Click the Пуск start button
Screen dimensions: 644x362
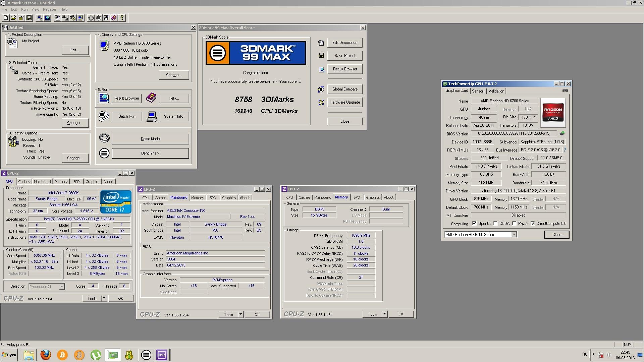pos(9,355)
